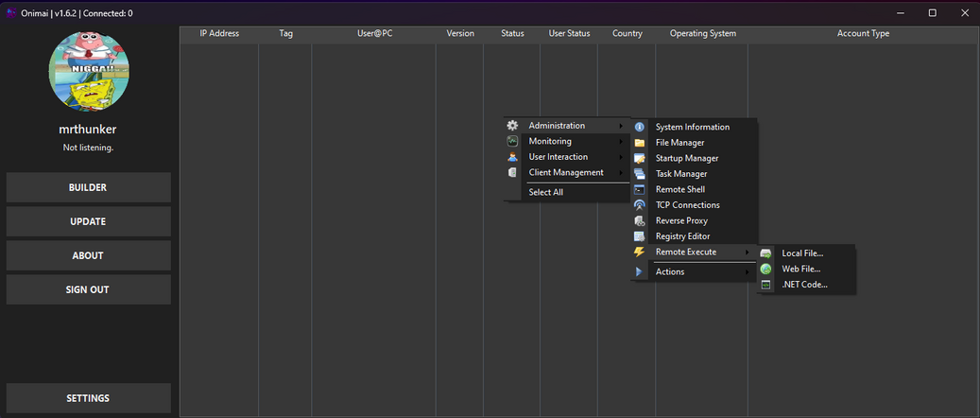Click the TCP Connections icon
This screenshot has width=980, height=418.
pyautogui.click(x=640, y=205)
